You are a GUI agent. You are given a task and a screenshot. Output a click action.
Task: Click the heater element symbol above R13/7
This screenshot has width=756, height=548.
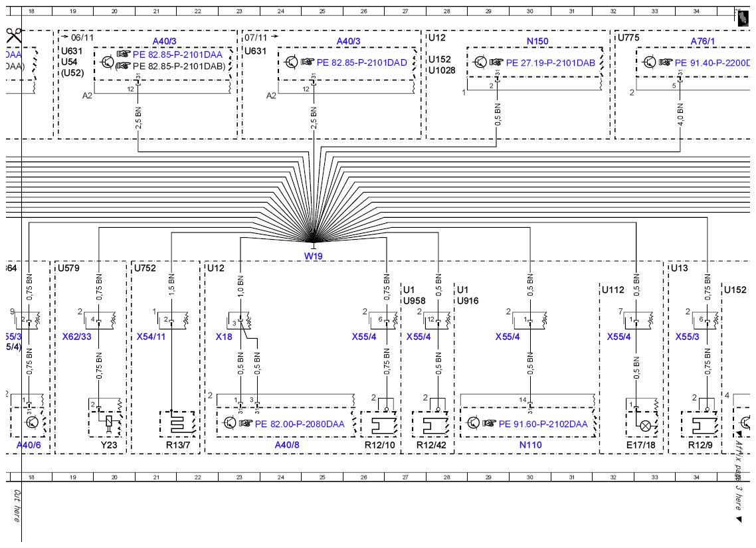(x=177, y=424)
